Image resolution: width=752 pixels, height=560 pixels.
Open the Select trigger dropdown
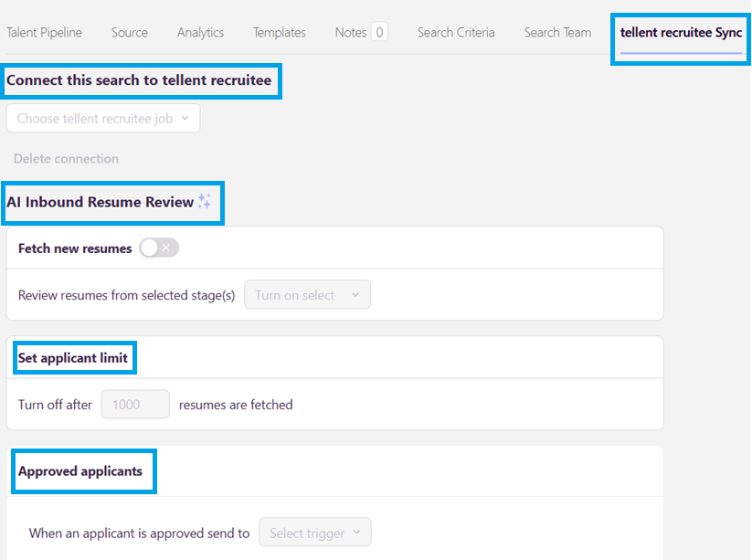315,533
